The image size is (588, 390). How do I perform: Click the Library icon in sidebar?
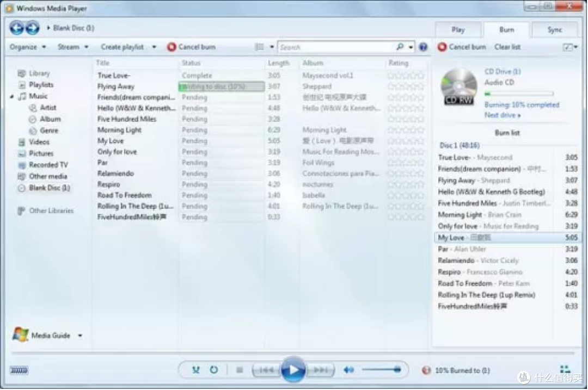(22, 73)
